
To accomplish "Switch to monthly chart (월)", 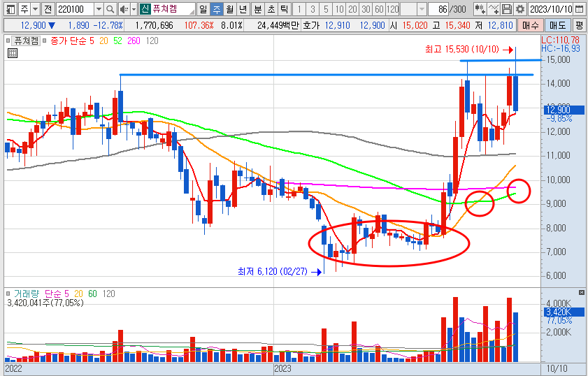I will [230, 9].
